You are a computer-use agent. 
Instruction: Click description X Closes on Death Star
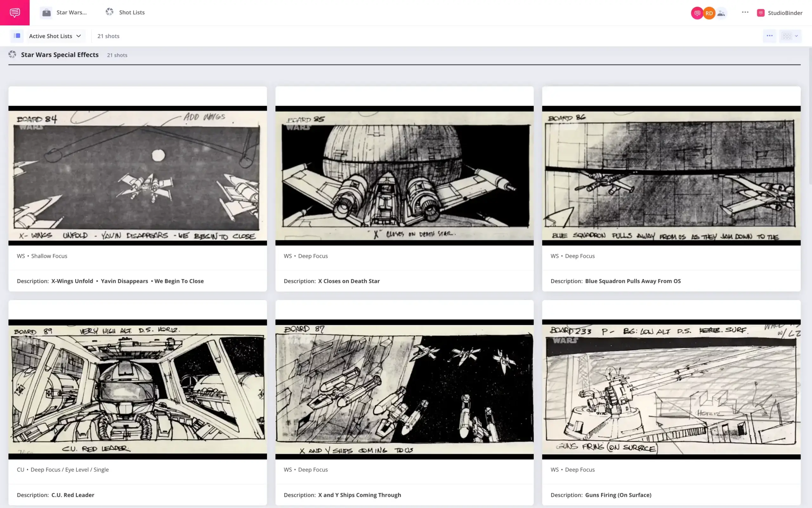click(x=349, y=281)
